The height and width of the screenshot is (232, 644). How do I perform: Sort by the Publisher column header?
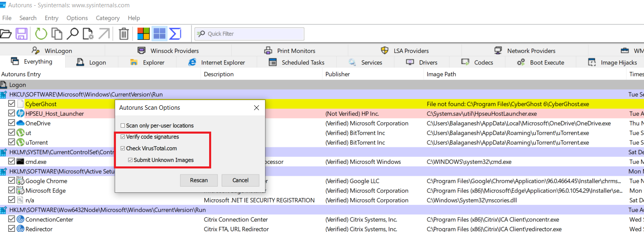338,74
